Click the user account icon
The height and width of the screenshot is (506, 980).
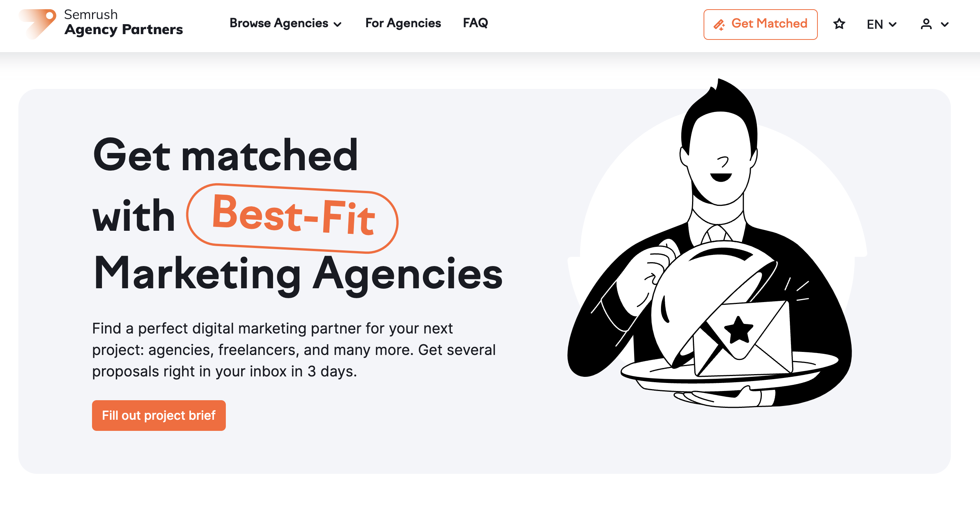point(926,24)
